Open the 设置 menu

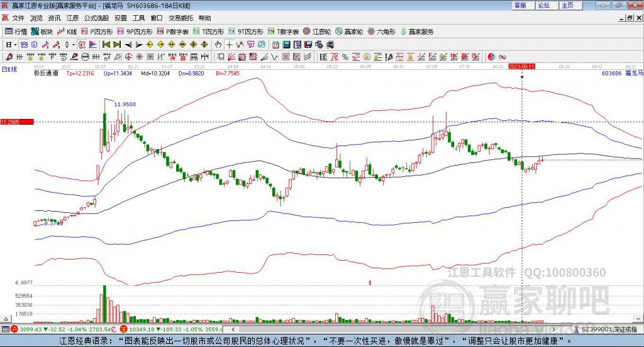pos(121,18)
